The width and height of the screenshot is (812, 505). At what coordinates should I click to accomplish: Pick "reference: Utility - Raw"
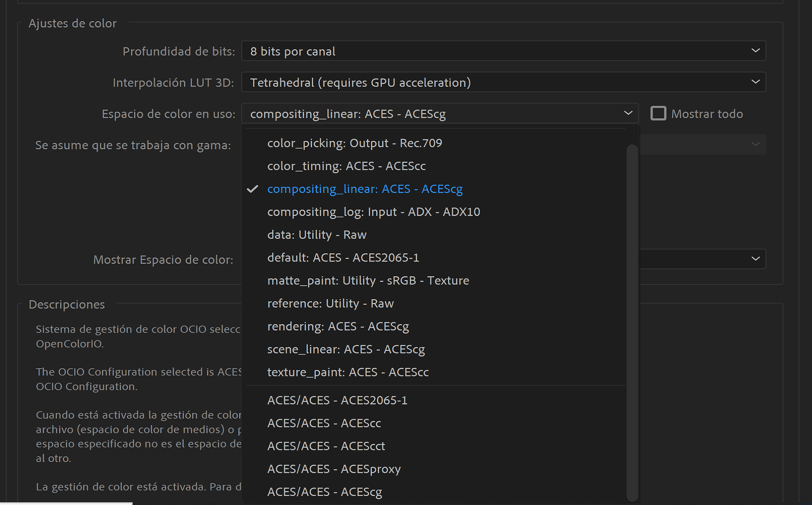[330, 303]
